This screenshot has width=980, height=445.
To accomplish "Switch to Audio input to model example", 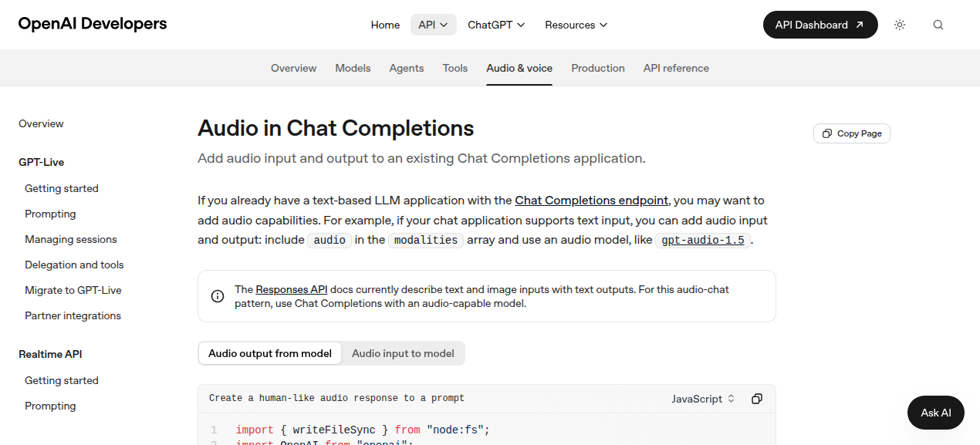I will pyautogui.click(x=403, y=353).
